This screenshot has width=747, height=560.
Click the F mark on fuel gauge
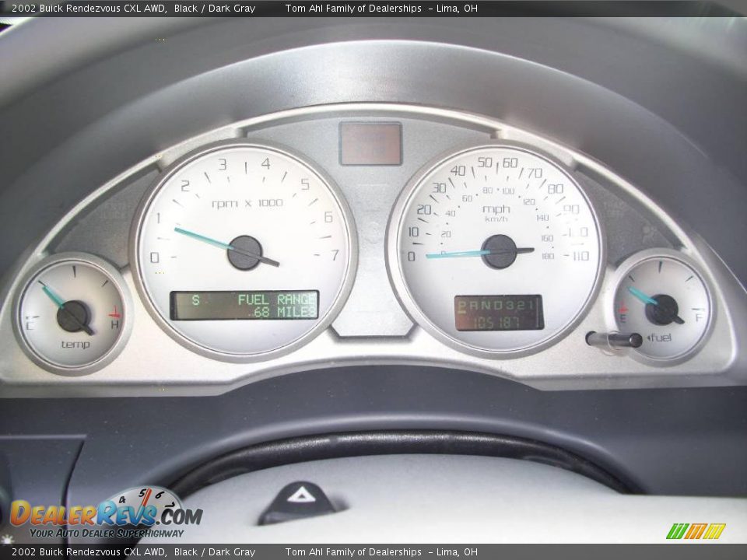coord(699,317)
